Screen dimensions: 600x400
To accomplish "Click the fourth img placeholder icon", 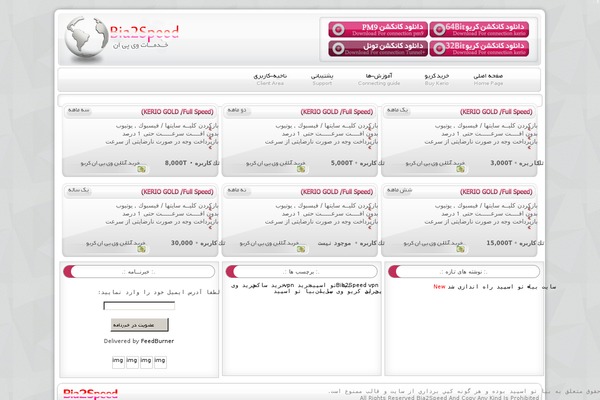I will (x=160, y=362).
